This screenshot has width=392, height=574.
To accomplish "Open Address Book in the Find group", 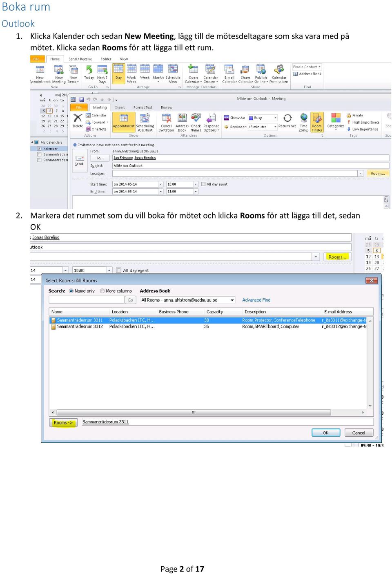I will (x=307, y=74).
